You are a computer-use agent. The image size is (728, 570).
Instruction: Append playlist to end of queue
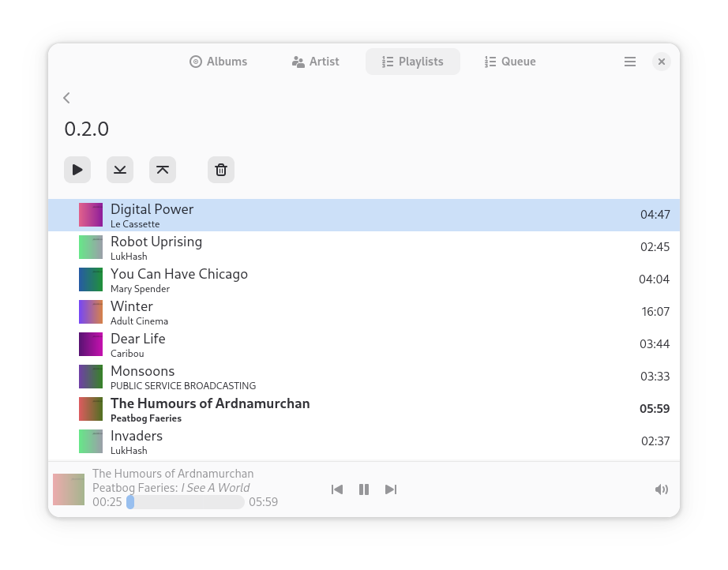click(x=120, y=170)
